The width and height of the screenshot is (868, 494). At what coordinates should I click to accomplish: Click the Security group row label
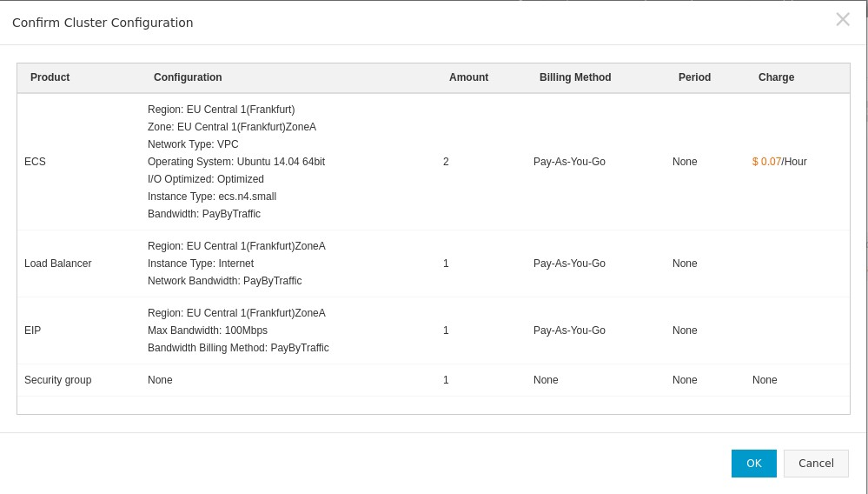click(57, 380)
